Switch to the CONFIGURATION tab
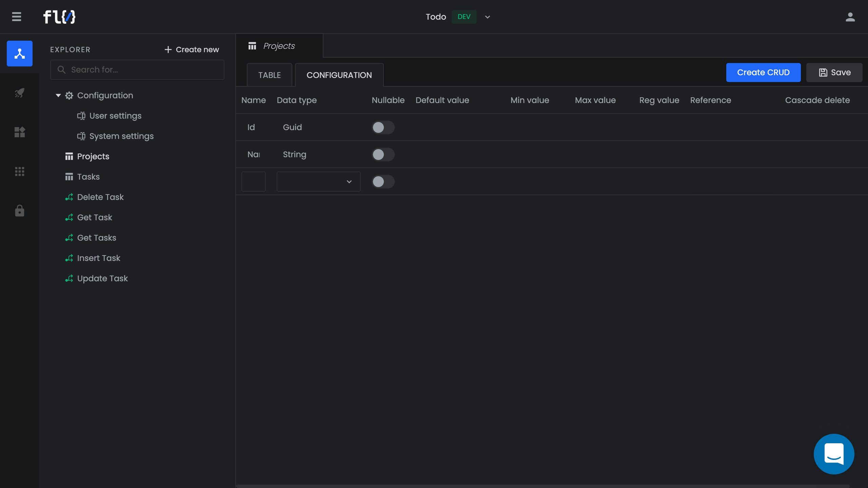 click(339, 75)
